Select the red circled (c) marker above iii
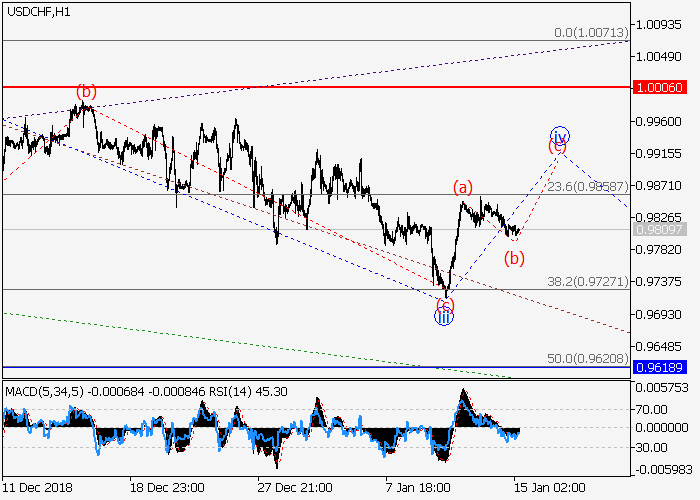700x500 pixels. pyautogui.click(x=446, y=303)
